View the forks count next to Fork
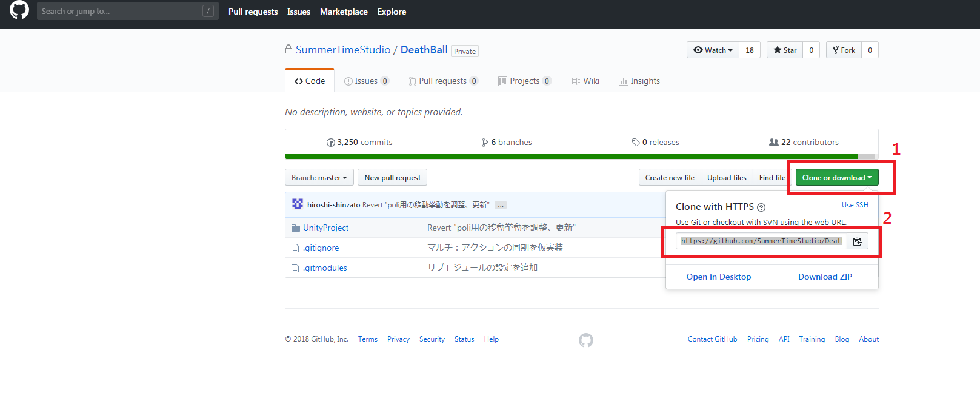The width and height of the screenshot is (980, 418). (x=870, y=50)
